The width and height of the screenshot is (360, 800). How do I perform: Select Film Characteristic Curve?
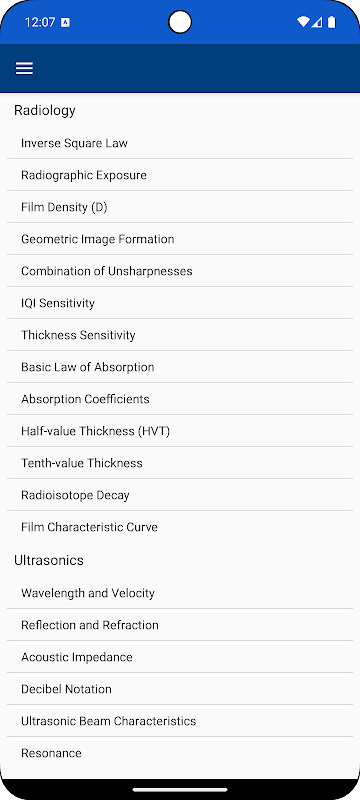[180, 527]
